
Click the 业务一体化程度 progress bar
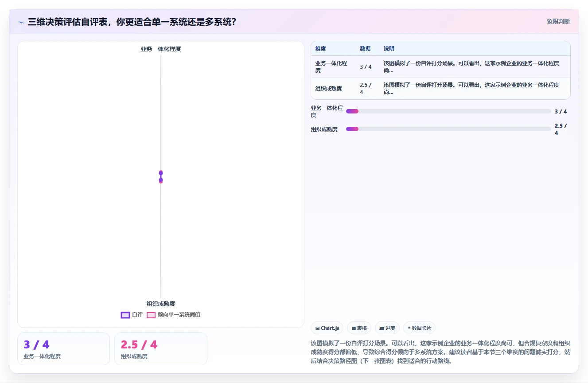[x=448, y=111]
